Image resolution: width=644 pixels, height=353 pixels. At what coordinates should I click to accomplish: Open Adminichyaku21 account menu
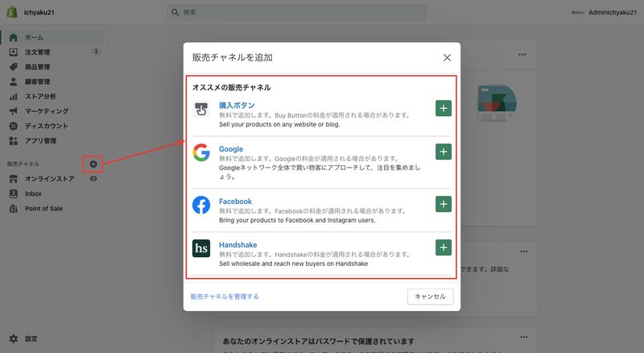604,12
